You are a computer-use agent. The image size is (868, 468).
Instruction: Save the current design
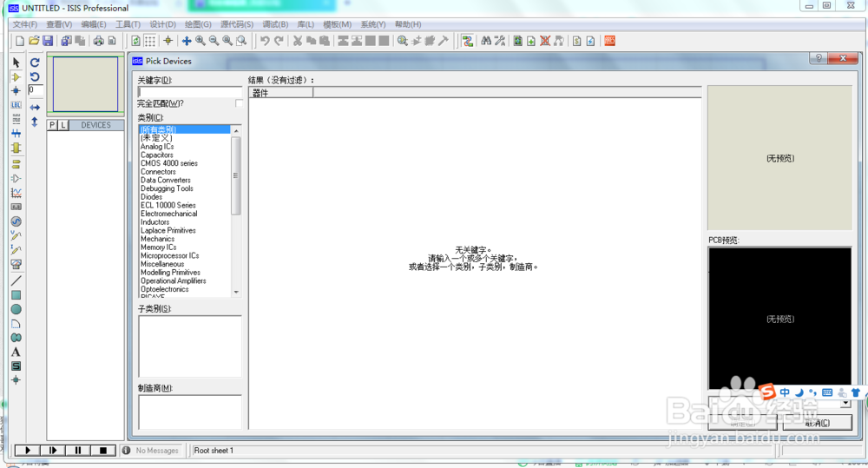point(48,41)
